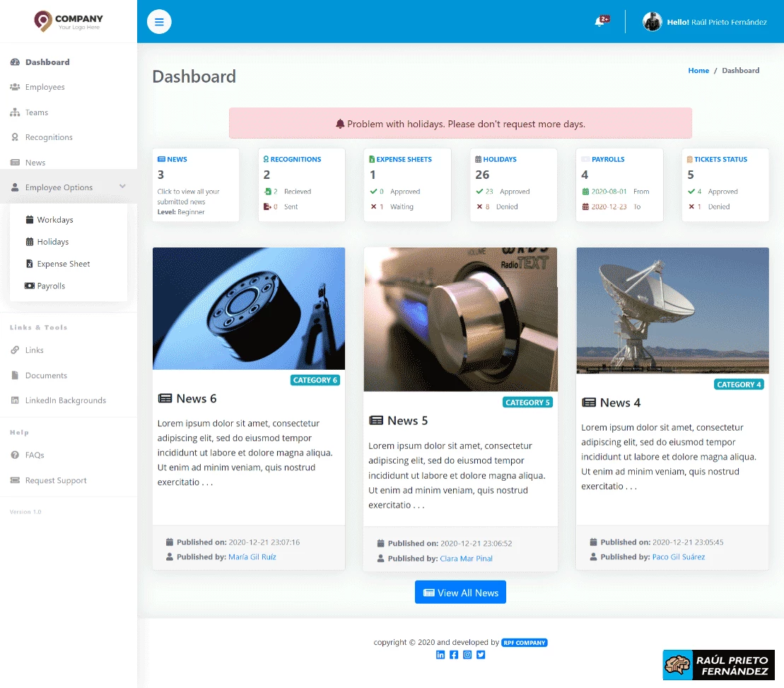784x688 pixels.
Task: Select the Holidays calendar icon
Action: tap(28, 242)
